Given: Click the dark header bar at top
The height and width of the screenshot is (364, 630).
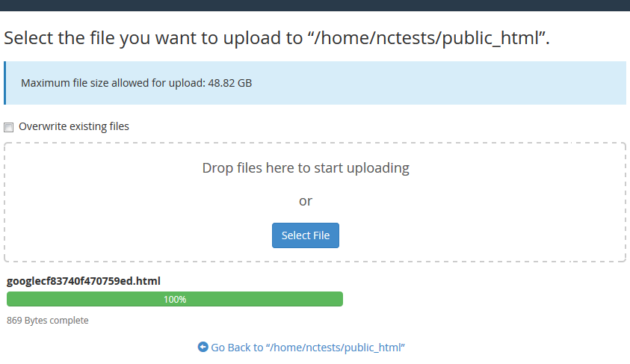Looking at the screenshot, I should 315,6.
